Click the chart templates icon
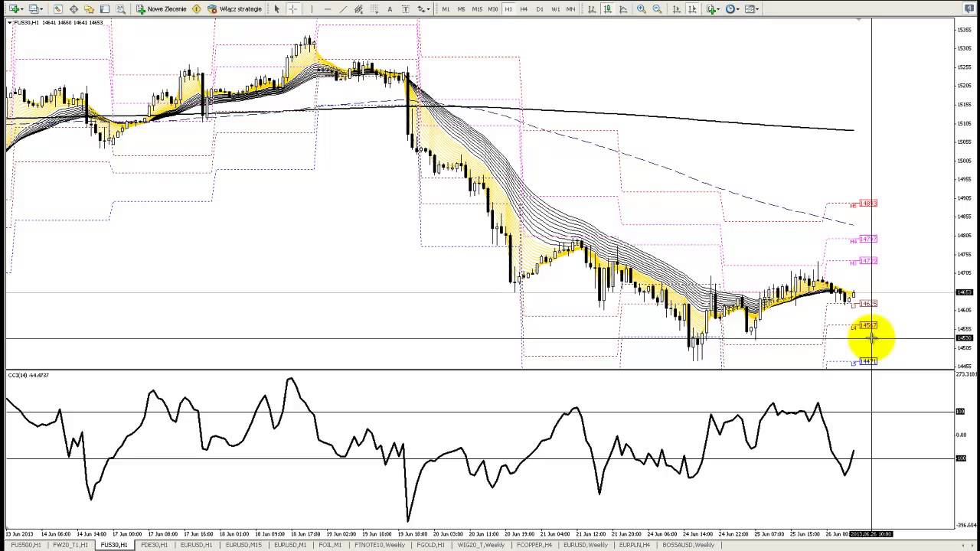 (x=750, y=9)
